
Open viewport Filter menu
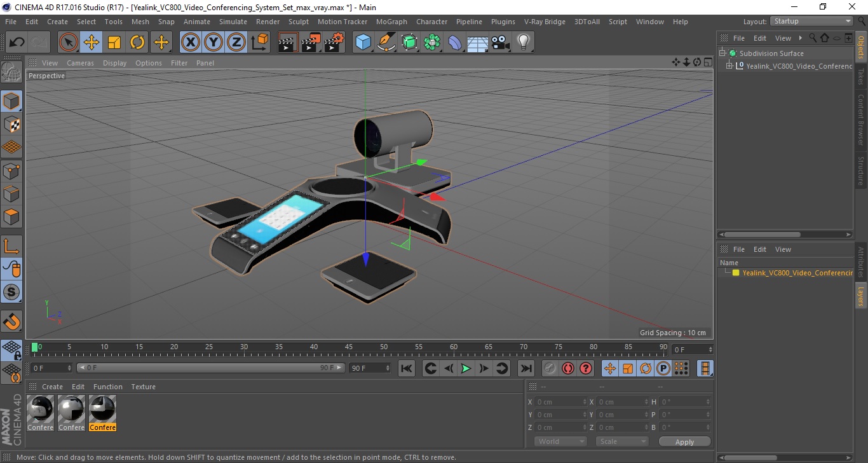pyautogui.click(x=179, y=63)
